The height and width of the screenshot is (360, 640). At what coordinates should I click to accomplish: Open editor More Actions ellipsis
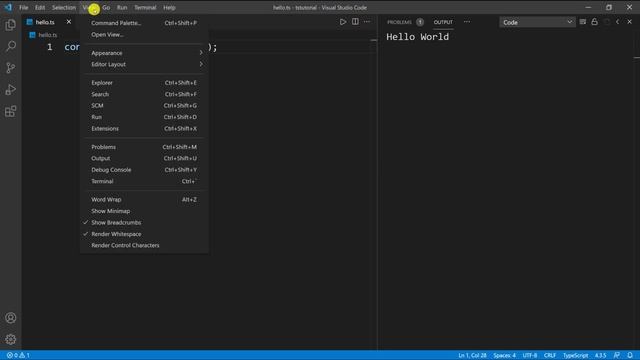coord(367,22)
